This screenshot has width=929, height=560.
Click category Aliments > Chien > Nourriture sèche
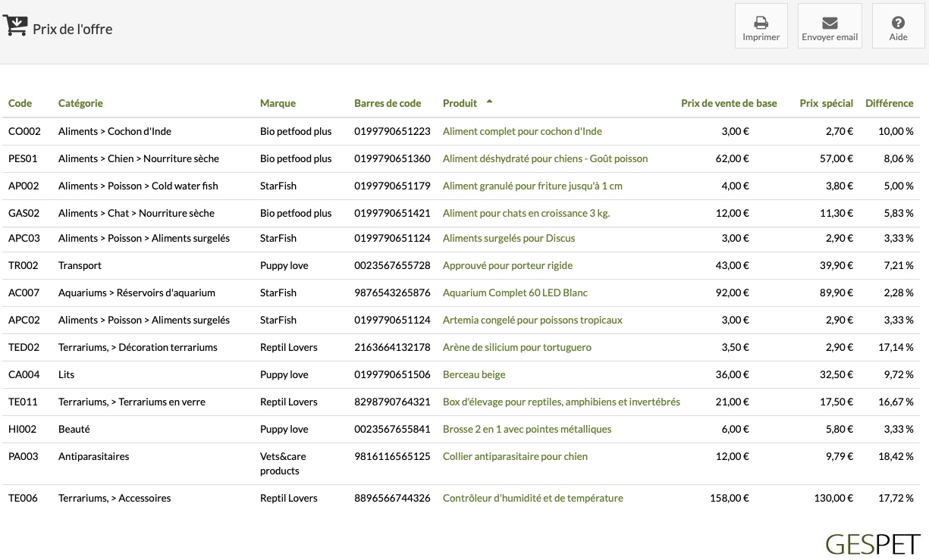[139, 158]
